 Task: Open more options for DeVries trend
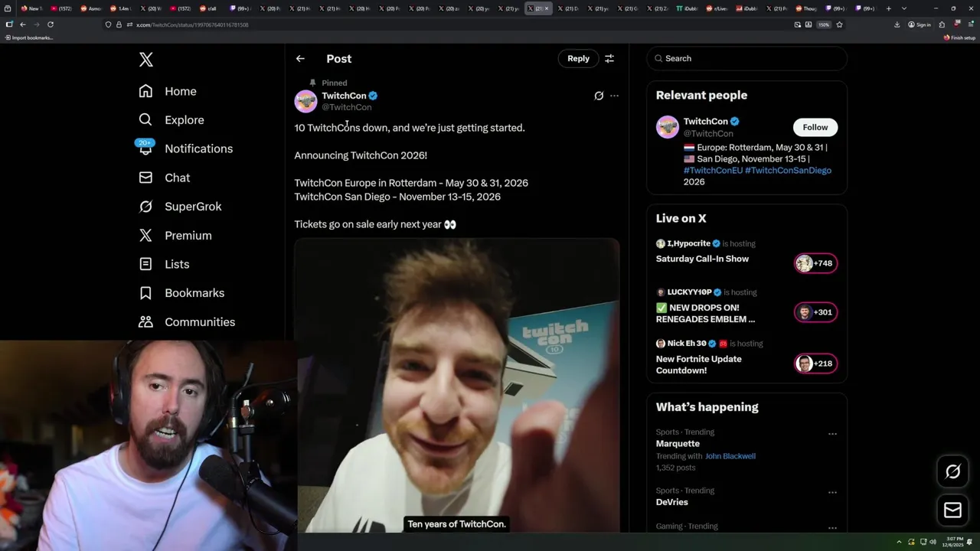tap(832, 492)
